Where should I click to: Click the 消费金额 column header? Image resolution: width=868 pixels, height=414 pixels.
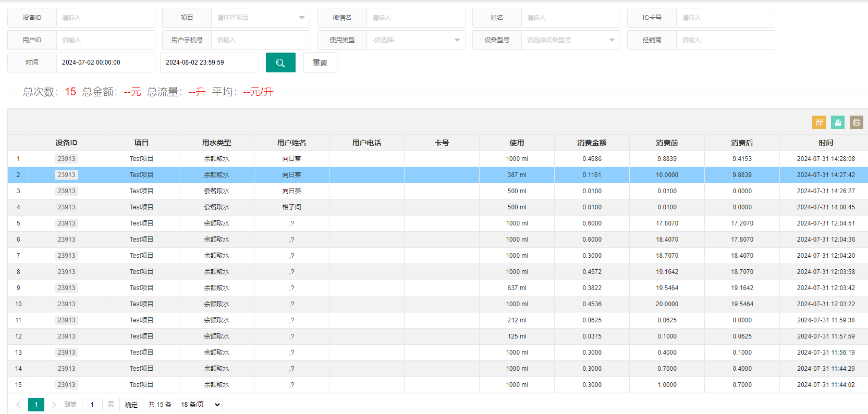pyautogui.click(x=592, y=143)
